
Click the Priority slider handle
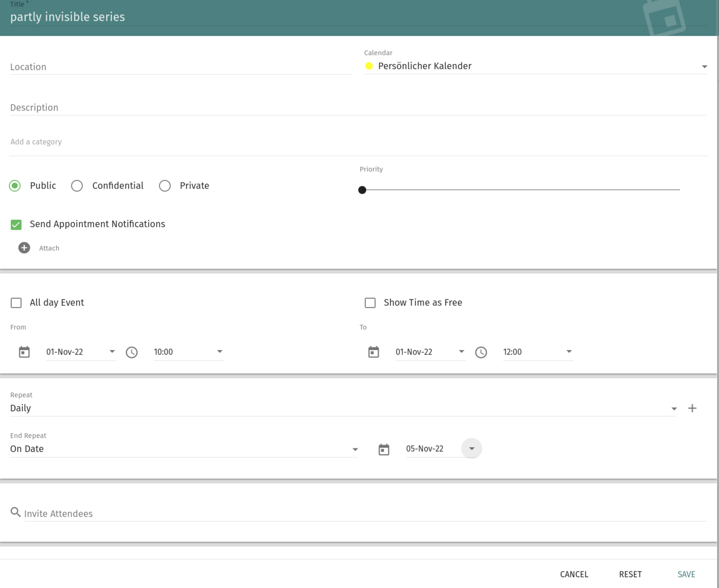tap(362, 190)
